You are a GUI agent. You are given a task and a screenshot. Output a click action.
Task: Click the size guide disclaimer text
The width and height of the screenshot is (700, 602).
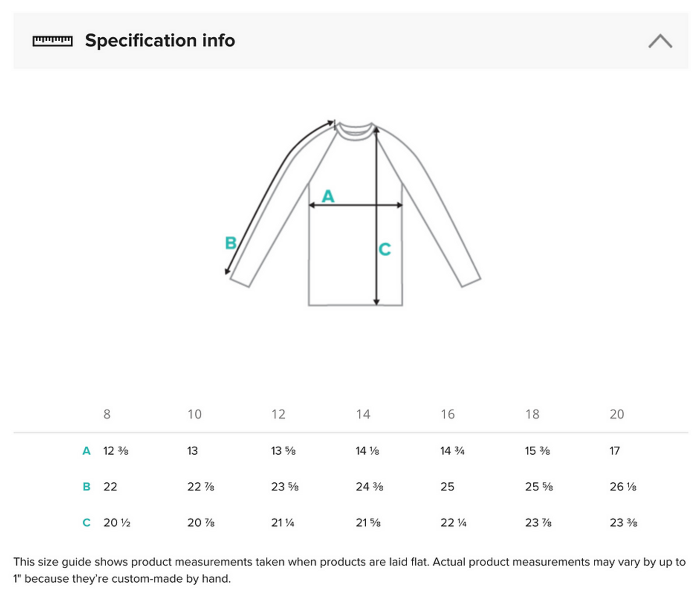coord(349,570)
